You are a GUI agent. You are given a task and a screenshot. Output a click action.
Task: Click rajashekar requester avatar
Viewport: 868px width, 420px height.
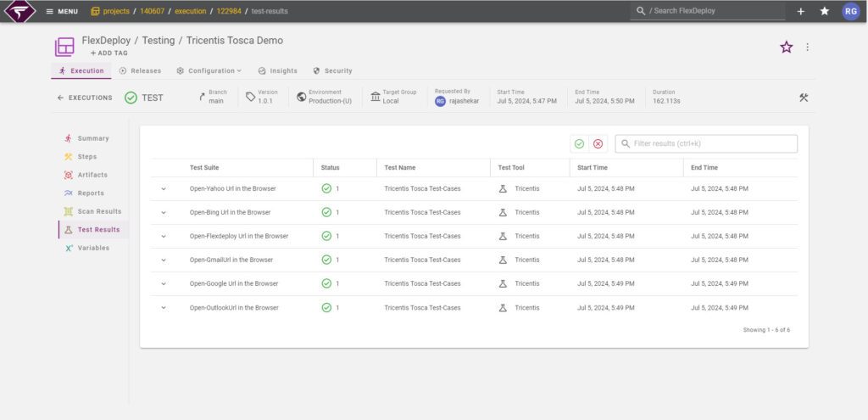tap(440, 102)
